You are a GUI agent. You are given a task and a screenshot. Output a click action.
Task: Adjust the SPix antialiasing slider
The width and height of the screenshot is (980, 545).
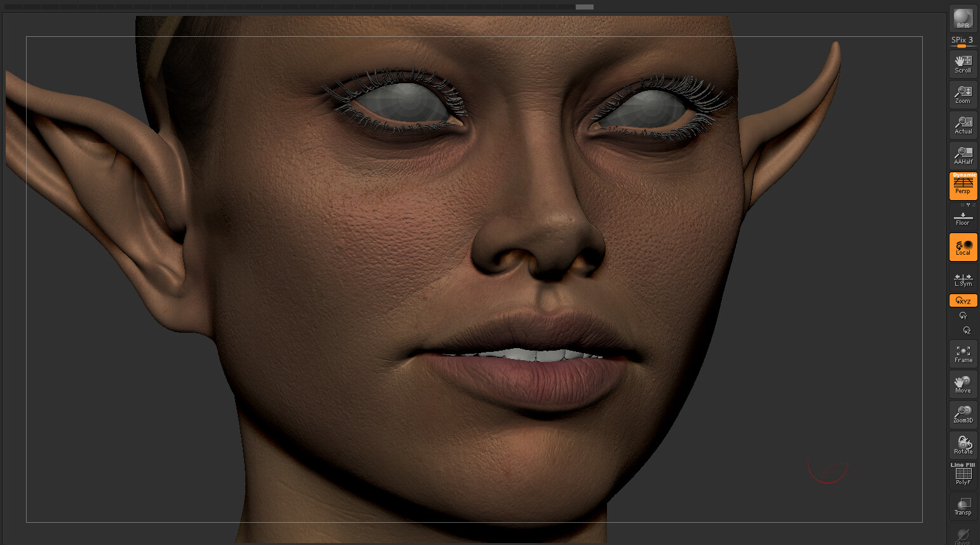962,46
